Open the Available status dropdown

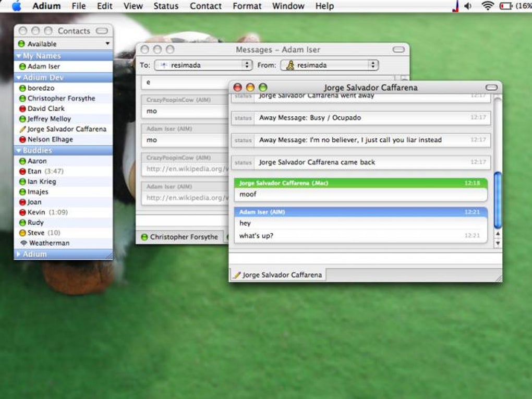click(x=64, y=44)
